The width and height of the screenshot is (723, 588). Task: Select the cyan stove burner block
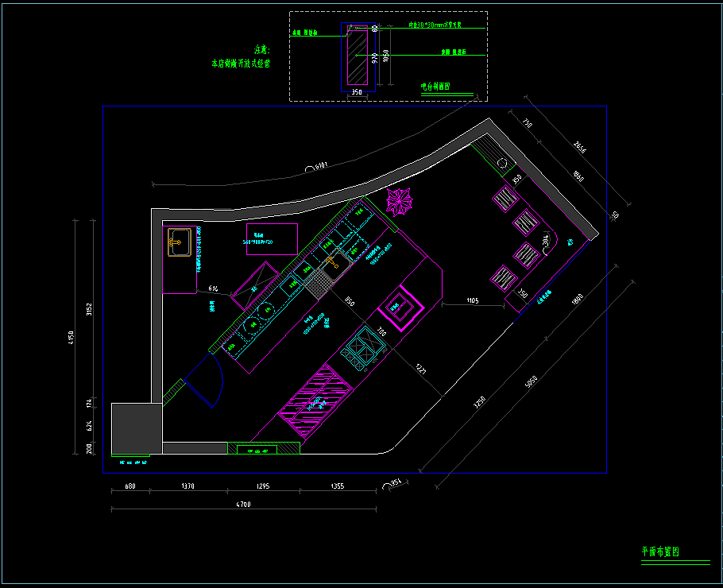point(363,349)
